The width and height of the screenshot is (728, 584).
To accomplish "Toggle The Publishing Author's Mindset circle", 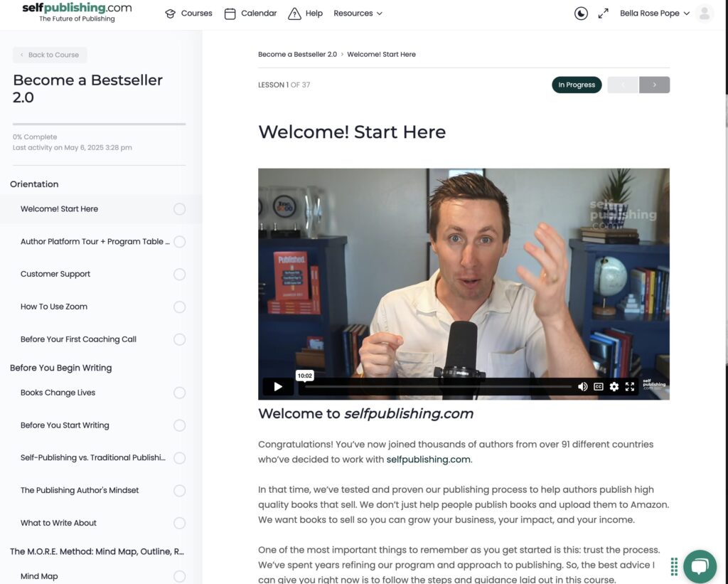I will 180,490.
